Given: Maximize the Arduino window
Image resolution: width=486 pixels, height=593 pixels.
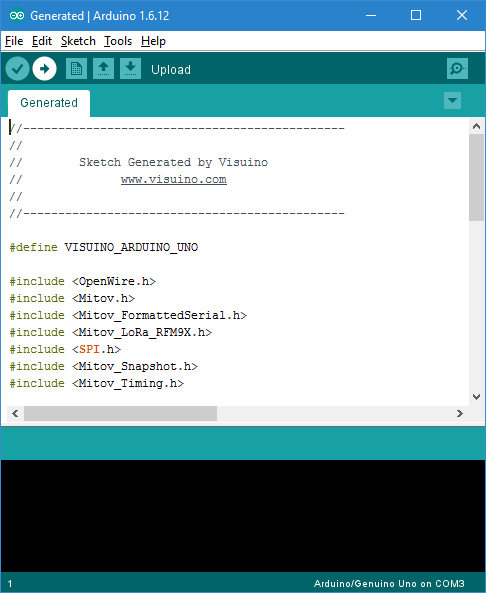Looking at the screenshot, I should (416, 16).
